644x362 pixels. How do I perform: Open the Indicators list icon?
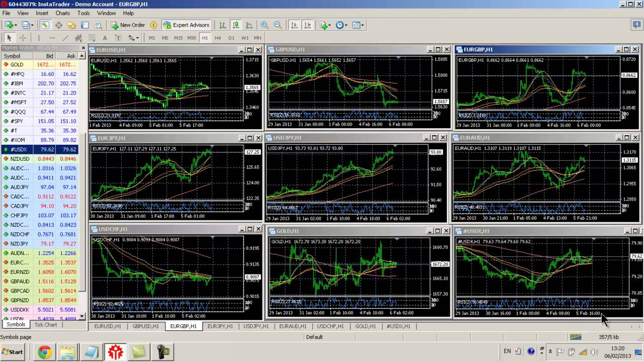pyautogui.click(x=324, y=25)
